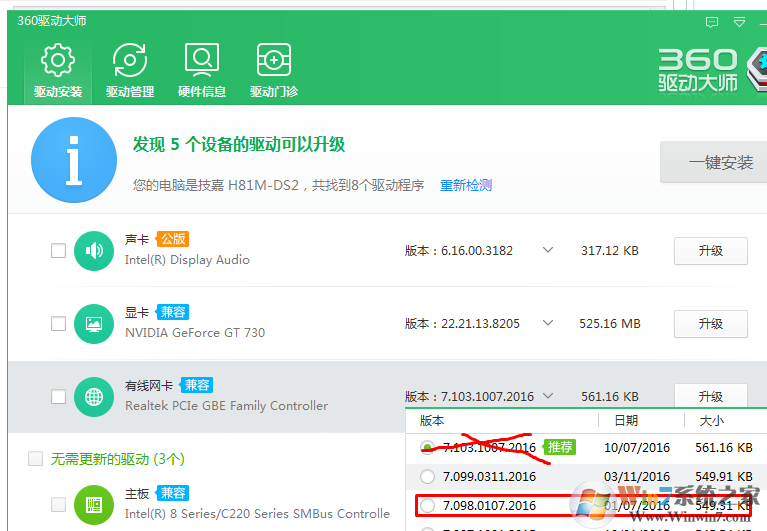Open the title bar dropdown menu icon

point(739,22)
